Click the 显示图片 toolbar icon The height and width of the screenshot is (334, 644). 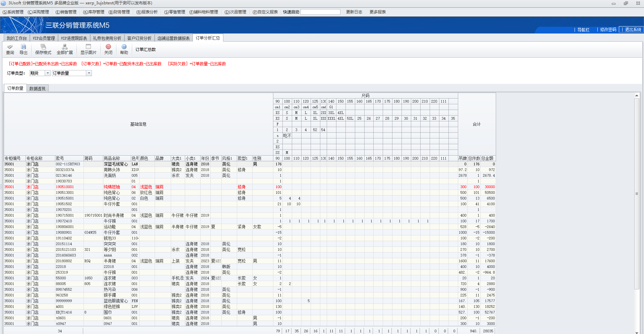coord(88,49)
